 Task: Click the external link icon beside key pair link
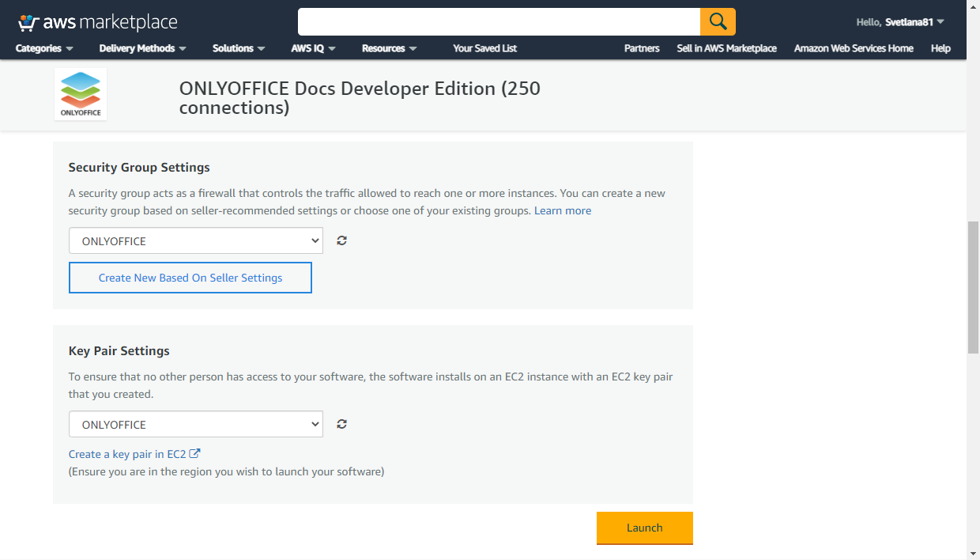click(196, 453)
